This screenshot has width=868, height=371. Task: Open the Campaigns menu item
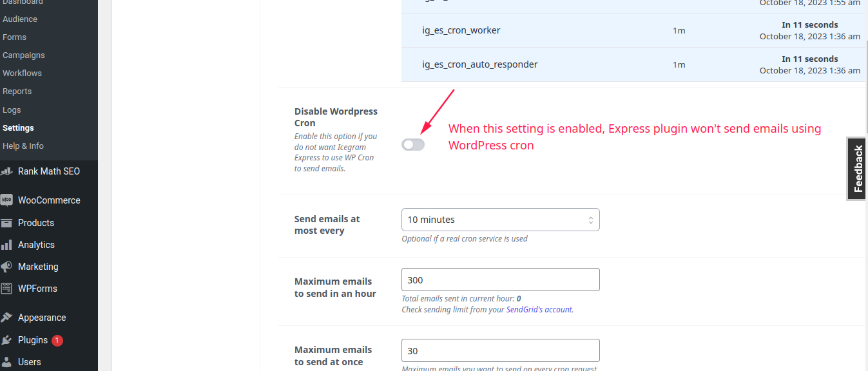pyautogui.click(x=24, y=55)
